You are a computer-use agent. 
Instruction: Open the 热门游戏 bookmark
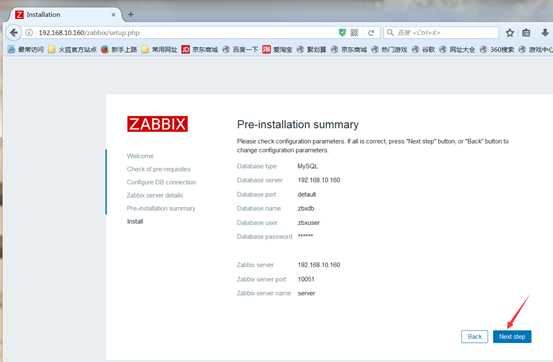click(x=389, y=50)
